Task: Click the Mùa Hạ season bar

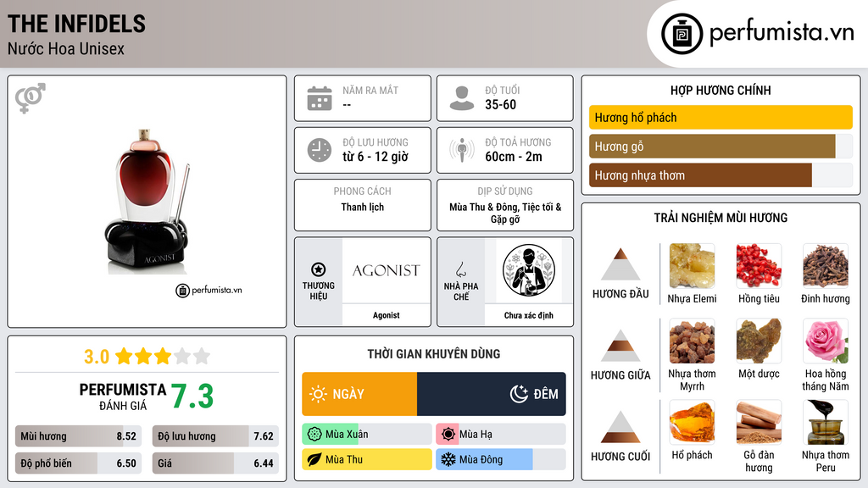Action: point(501,435)
